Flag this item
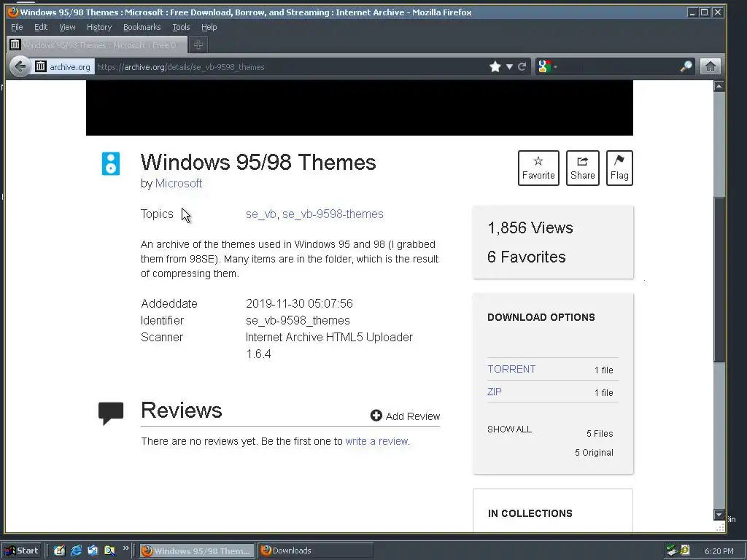The height and width of the screenshot is (560, 747). 619,168
